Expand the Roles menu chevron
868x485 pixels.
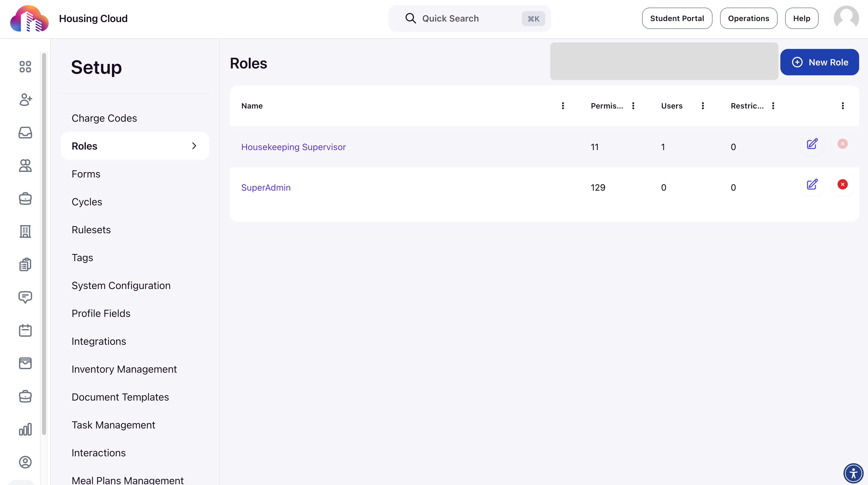194,146
